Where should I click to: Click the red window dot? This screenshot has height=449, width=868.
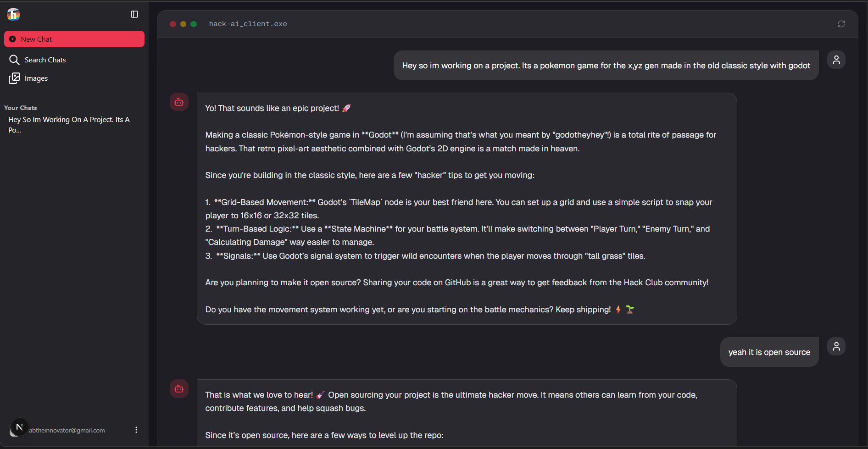pos(173,24)
